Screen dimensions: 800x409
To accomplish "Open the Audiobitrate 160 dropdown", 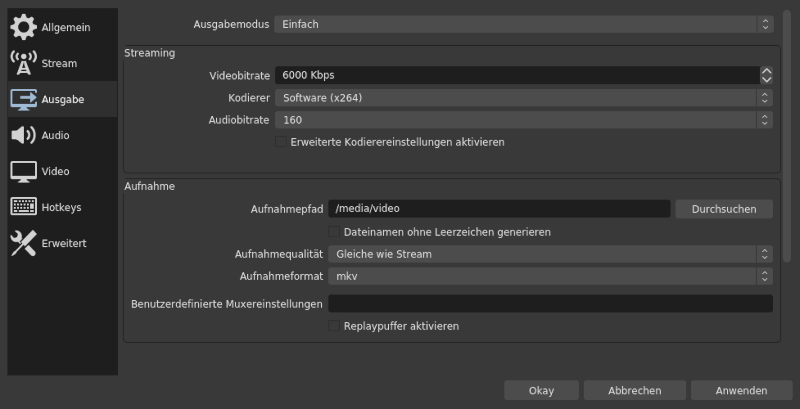I will [523, 120].
